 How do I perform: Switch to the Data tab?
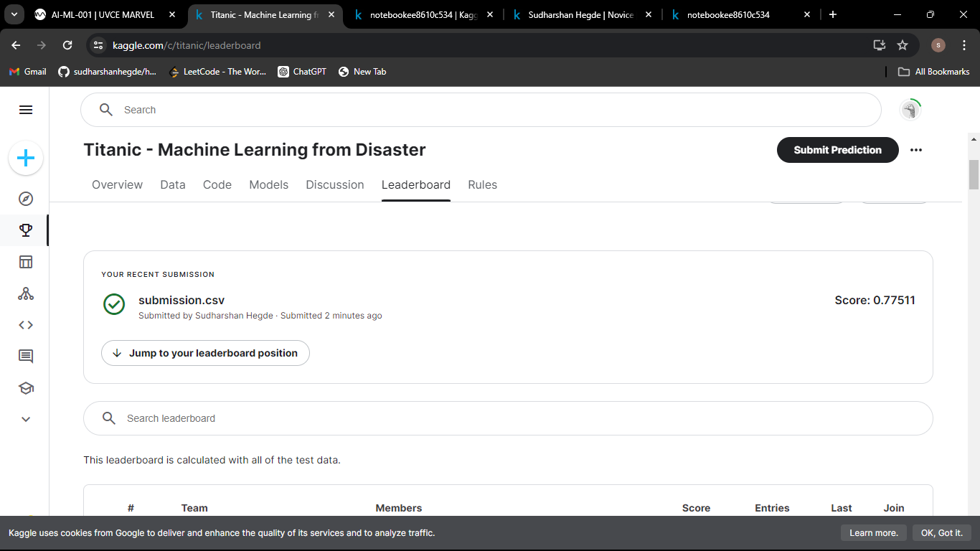pyautogui.click(x=173, y=184)
